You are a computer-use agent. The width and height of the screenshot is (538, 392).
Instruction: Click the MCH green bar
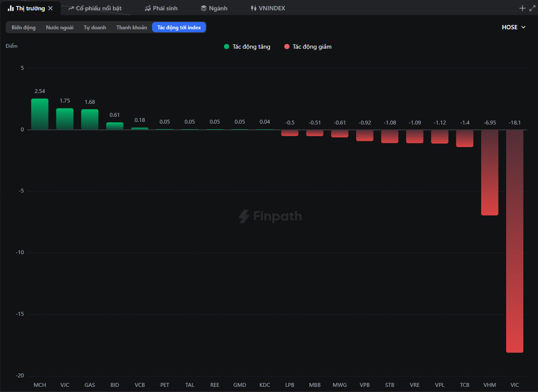40,114
